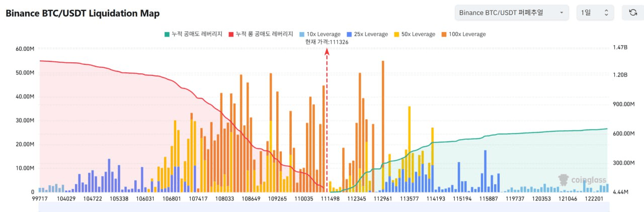Click the data zoom slider bar below chart

coord(324,207)
